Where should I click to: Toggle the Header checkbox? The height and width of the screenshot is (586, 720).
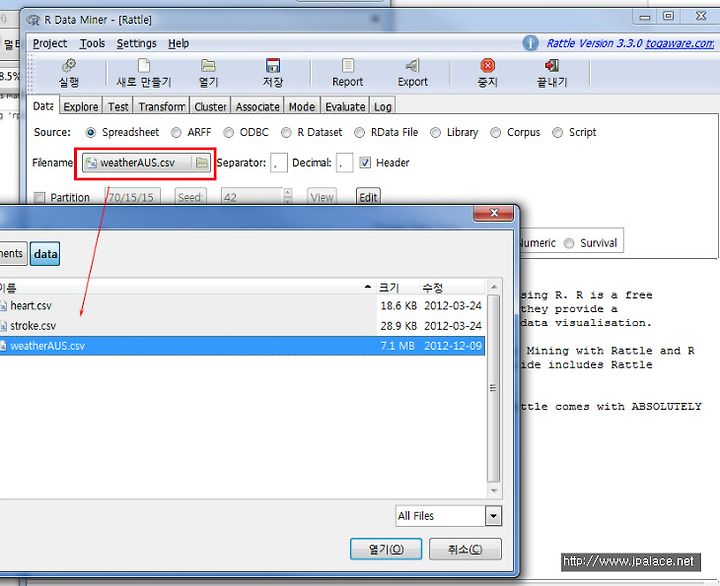[x=365, y=163]
